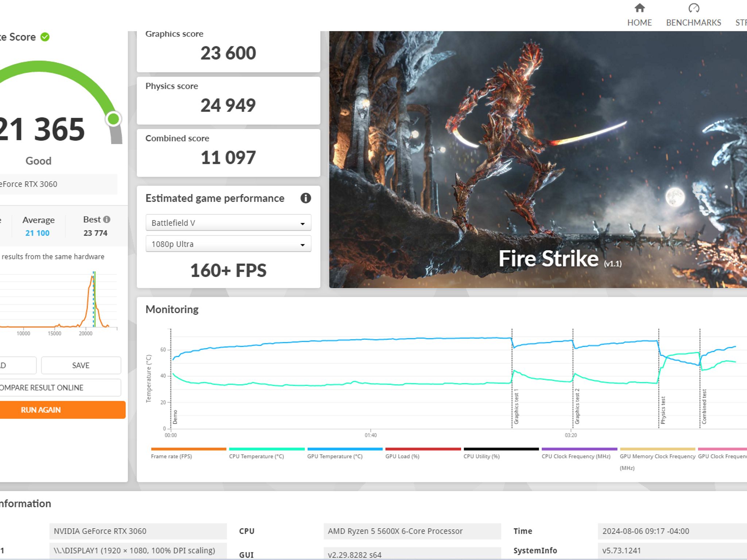Click the DISPLAY1 1920 × 1080 field

tap(138, 551)
